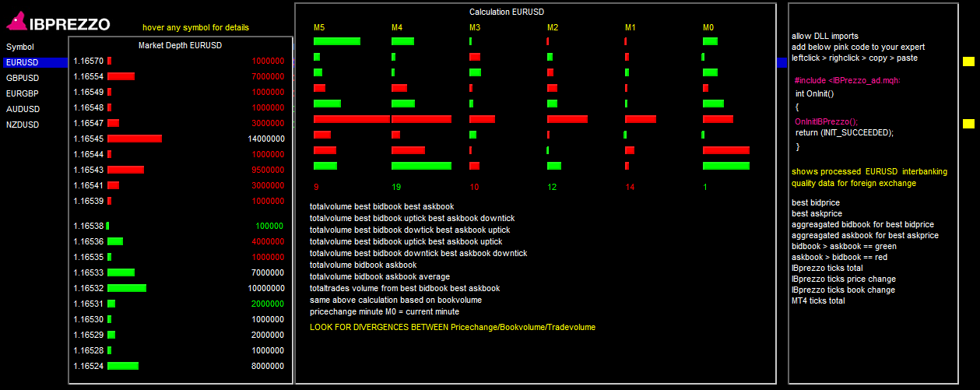
Task: Click the M5 column header
Action: pos(319,28)
